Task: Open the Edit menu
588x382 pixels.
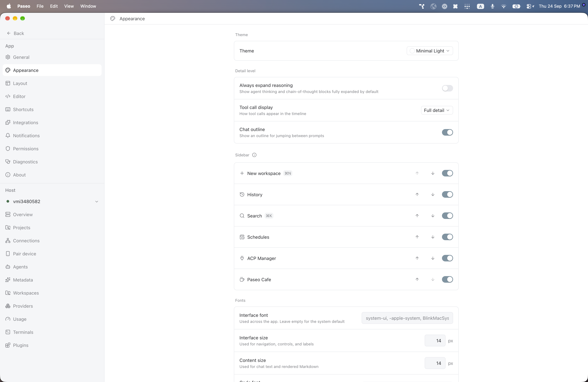Action: pos(54,6)
